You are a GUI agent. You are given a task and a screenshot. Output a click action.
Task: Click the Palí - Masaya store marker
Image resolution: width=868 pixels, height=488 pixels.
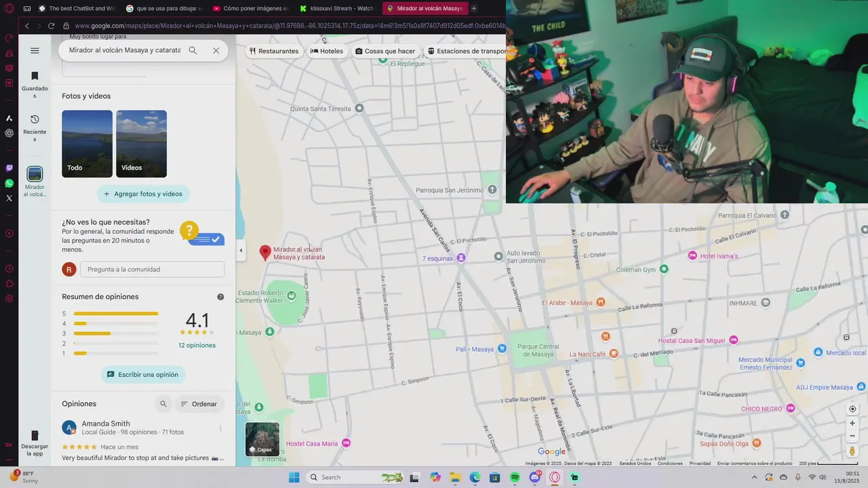pyautogui.click(x=502, y=348)
